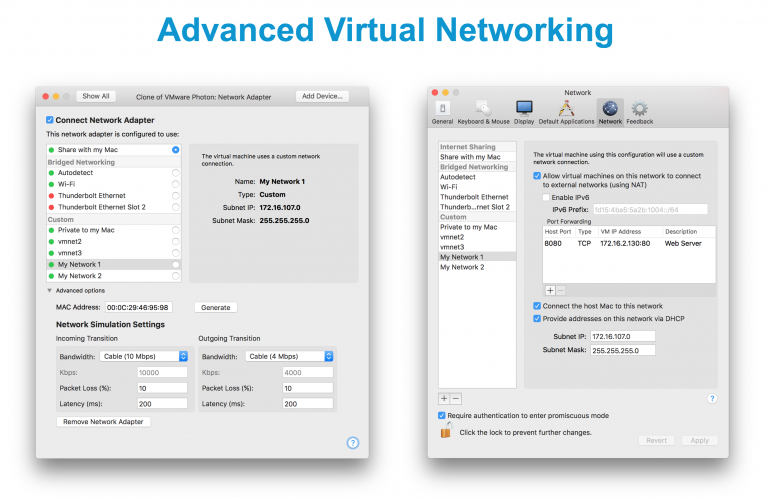Viewport: 768px width, 499px height.
Task: Open Keyboard & Mouse preferences
Action: [484, 109]
